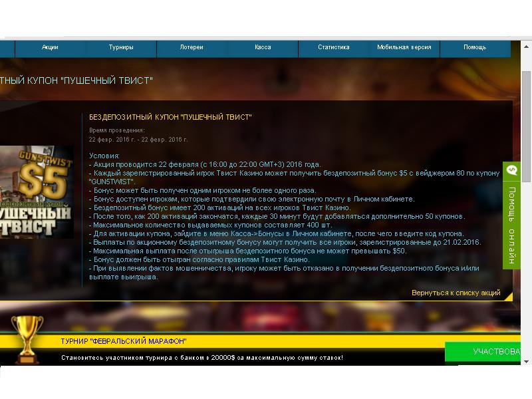Click the tournament description text line
The width and height of the screenshot is (532, 399).
[x=202, y=358]
